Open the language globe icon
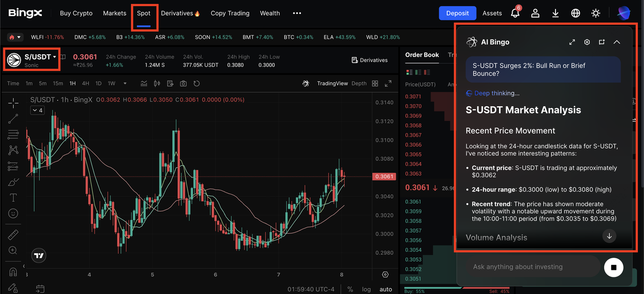644x294 pixels. coord(576,13)
